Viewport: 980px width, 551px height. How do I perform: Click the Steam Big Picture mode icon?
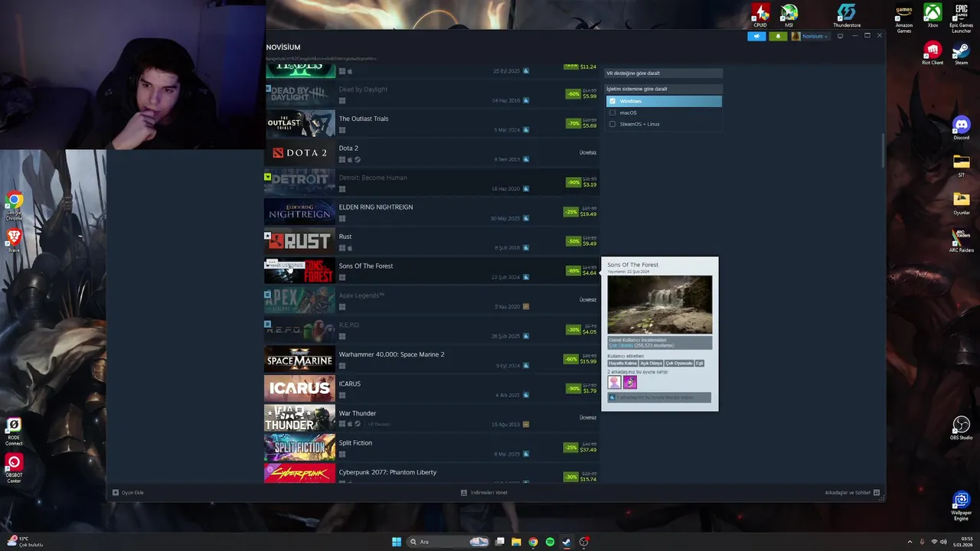click(840, 36)
